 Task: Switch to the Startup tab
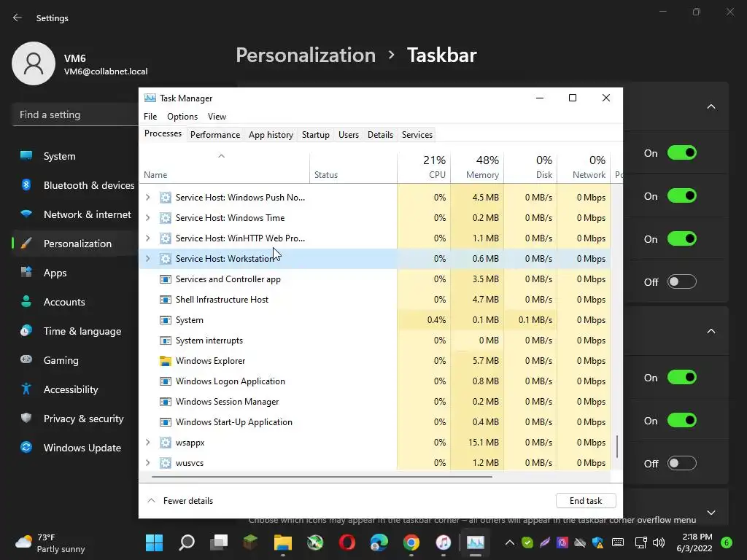pyautogui.click(x=316, y=135)
